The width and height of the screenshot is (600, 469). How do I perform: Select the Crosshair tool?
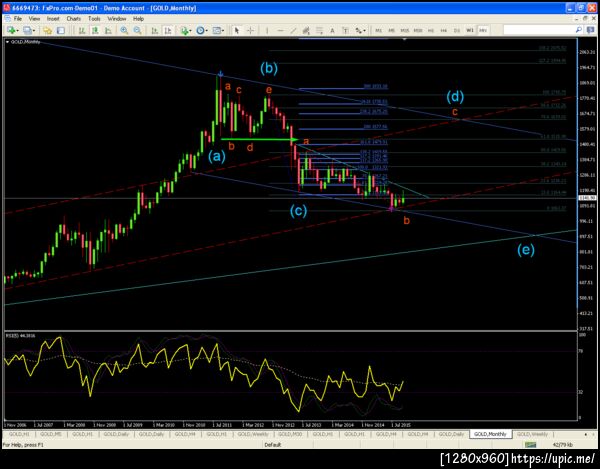(x=250, y=30)
